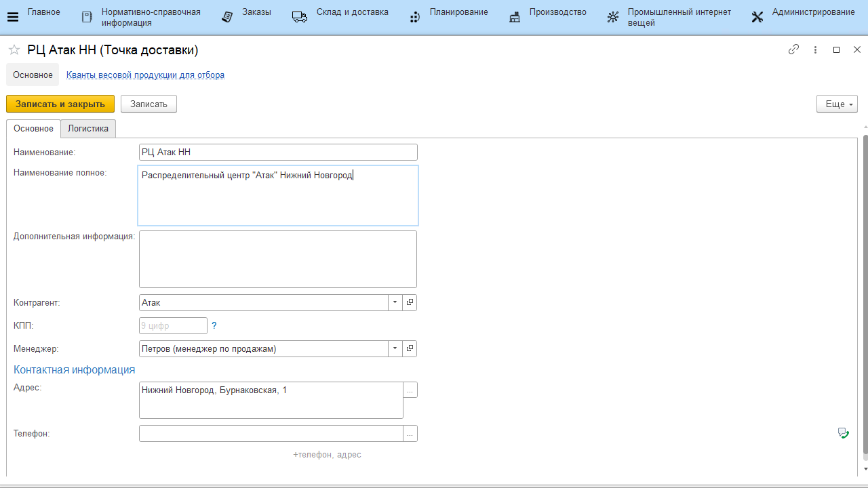Open Менеджер record with the open icon

point(410,349)
